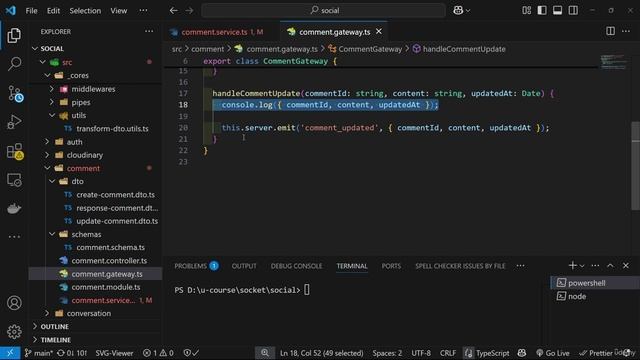640x360 pixels.
Task: Show additional activity bar views
Action: point(14,236)
